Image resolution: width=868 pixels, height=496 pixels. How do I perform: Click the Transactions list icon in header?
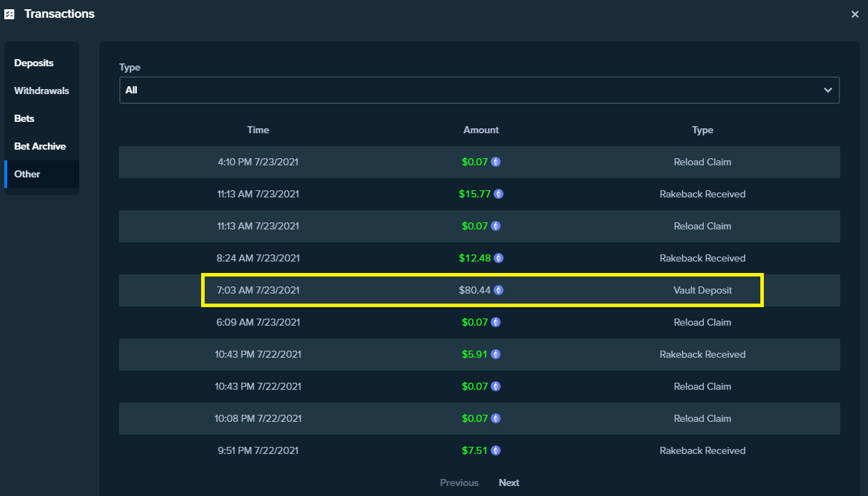pos(9,14)
